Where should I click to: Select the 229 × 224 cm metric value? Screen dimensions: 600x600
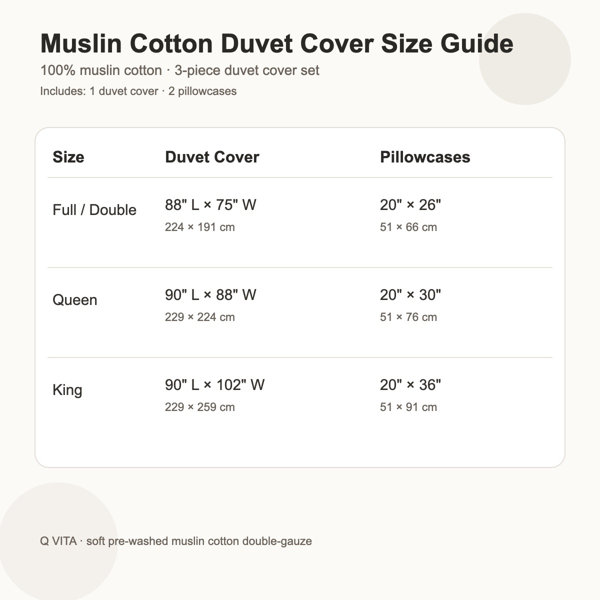point(200,317)
